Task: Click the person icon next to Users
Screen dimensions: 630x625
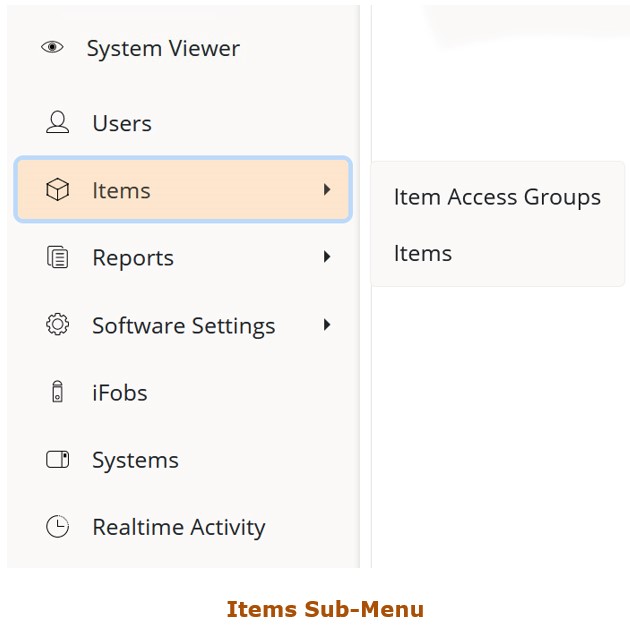Action: 58,123
